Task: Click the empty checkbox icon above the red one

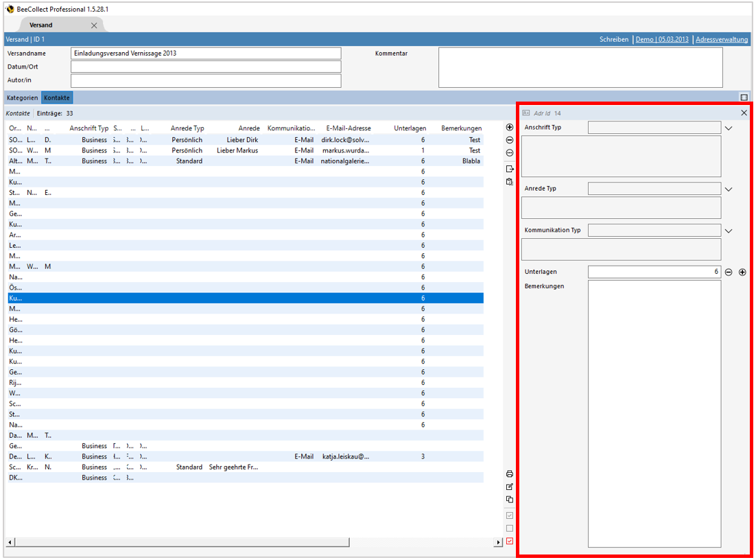Action: pyautogui.click(x=509, y=528)
